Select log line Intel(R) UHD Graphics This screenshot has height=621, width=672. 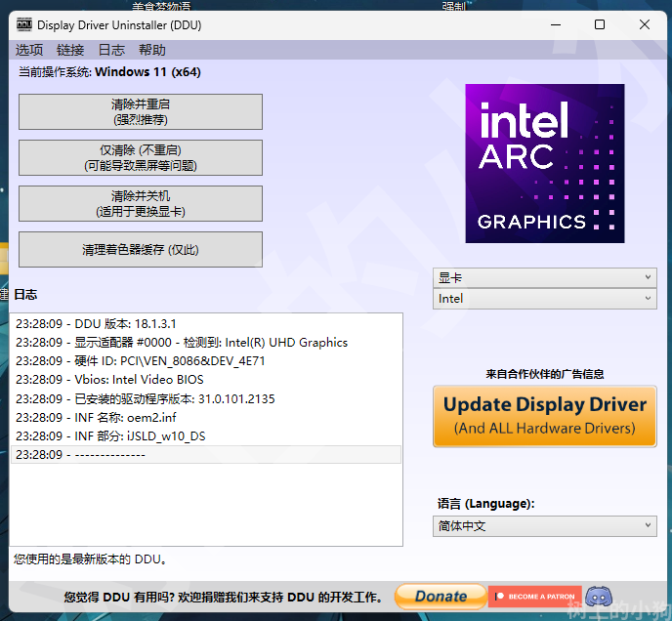(206, 343)
